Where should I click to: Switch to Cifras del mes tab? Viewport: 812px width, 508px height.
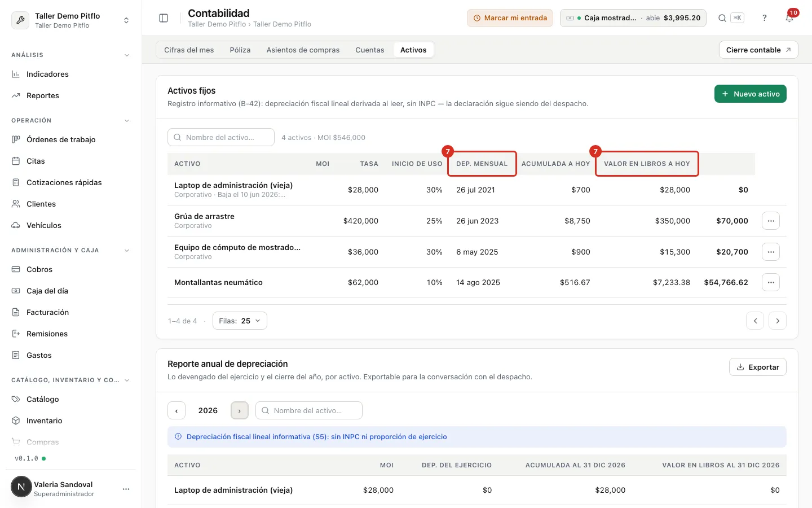189,50
